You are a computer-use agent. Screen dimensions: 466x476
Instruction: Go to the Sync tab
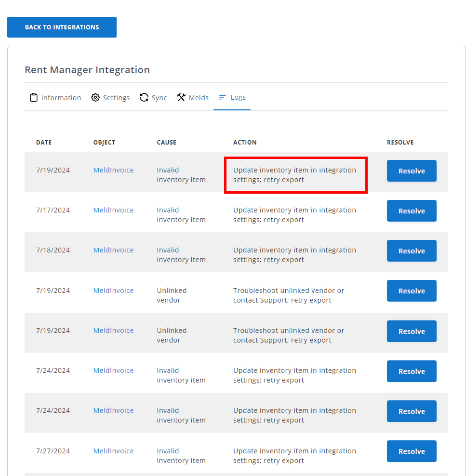159,98
